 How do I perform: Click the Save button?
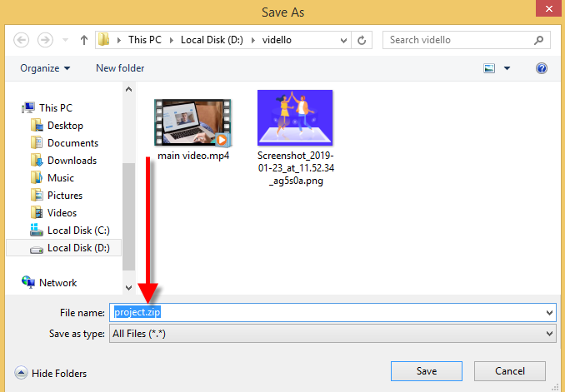[x=427, y=371]
